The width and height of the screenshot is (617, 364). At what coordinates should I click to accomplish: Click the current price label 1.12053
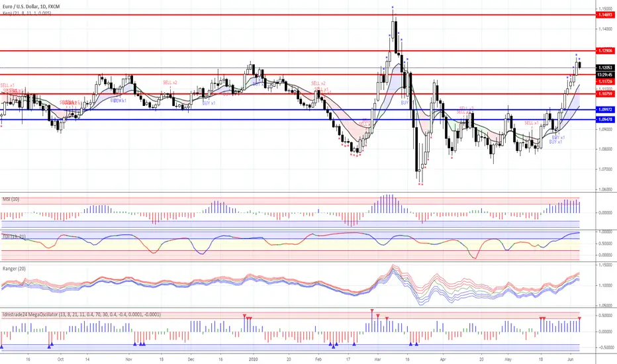[605, 68]
